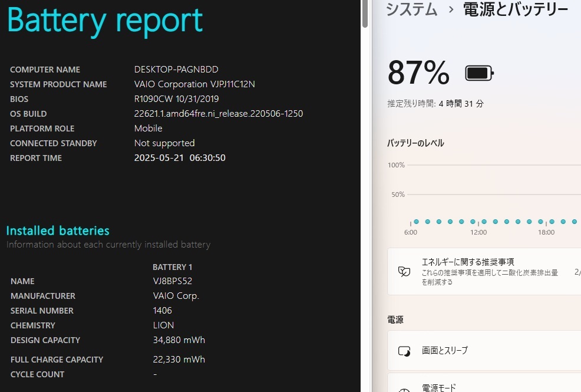This screenshot has width=581, height=392.
Task: Click full charge capacity 22,330 mWh
Action: point(179,360)
